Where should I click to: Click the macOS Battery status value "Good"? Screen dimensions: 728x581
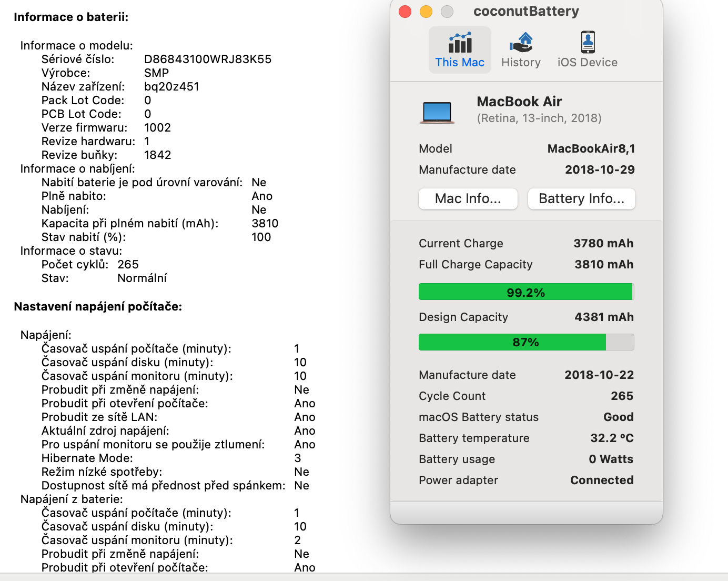tap(619, 417)
